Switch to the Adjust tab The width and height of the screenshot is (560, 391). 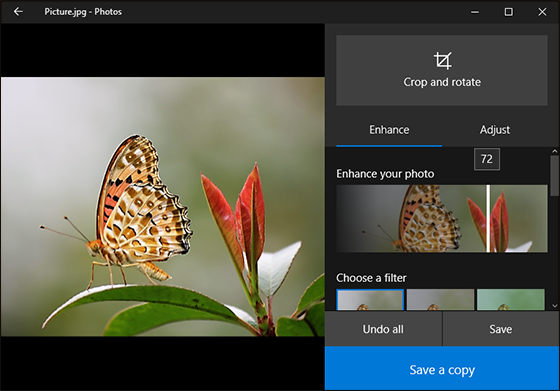pyautogui.click(x=495, y=130)
